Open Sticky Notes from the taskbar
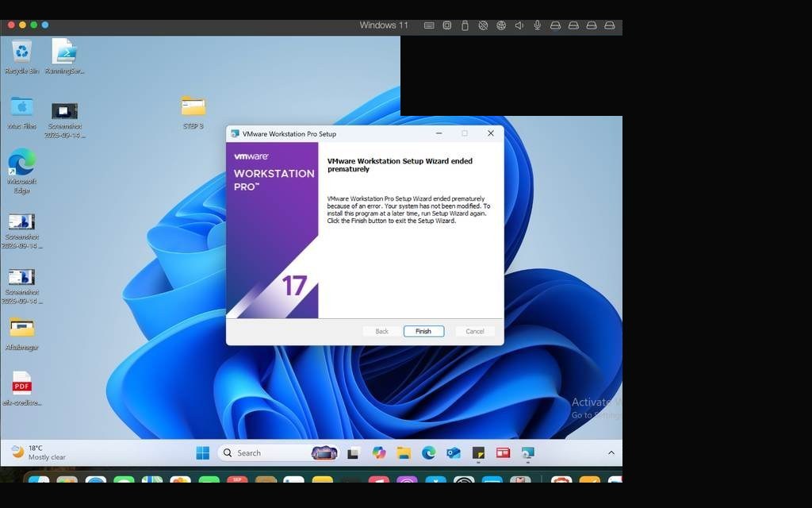812x508 pixels. click(478, 453)
